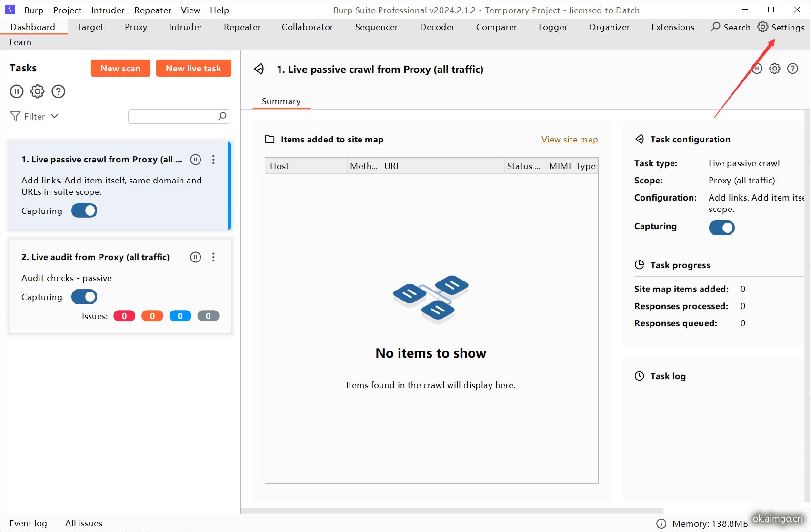This screenshot has height=532, width=811.
Task: Follow the View site map link
Action: [570, 139]
